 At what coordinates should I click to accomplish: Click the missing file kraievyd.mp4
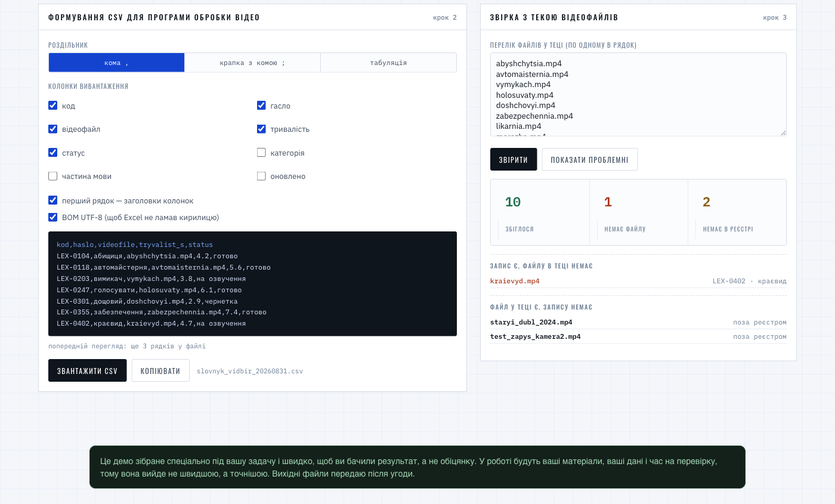[x=515, y=281]
